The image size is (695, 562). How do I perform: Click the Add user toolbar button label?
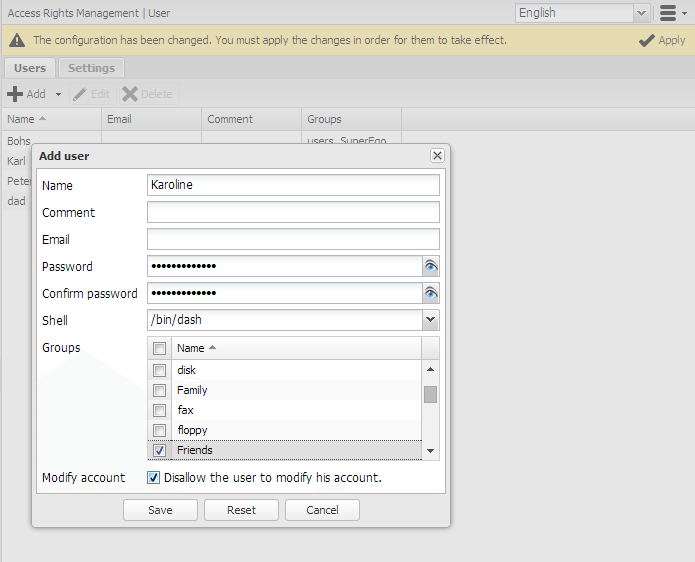pos(36,94)
